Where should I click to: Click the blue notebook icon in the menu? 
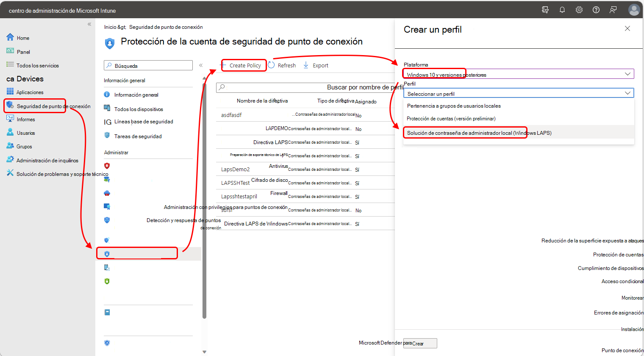(x=107, y=312)
